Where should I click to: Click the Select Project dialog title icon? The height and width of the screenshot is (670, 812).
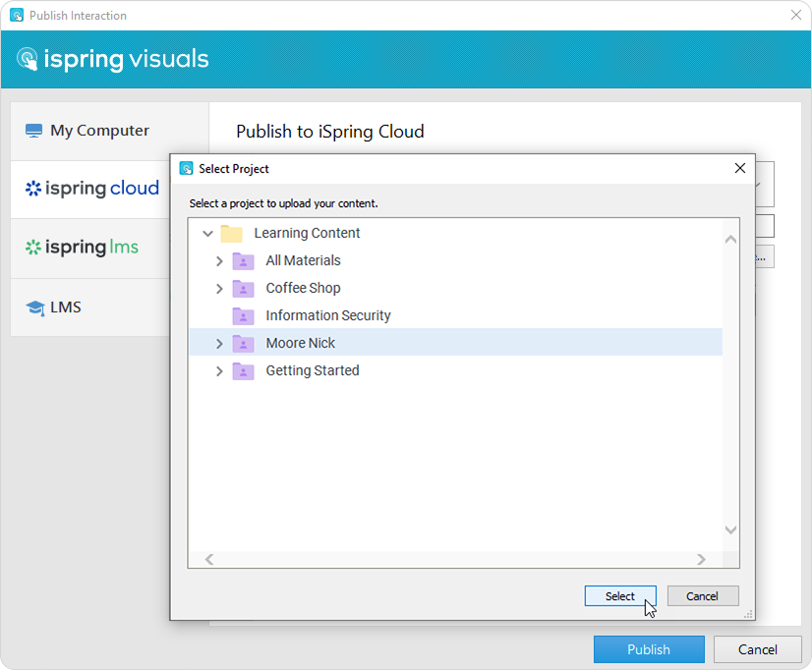186,168
